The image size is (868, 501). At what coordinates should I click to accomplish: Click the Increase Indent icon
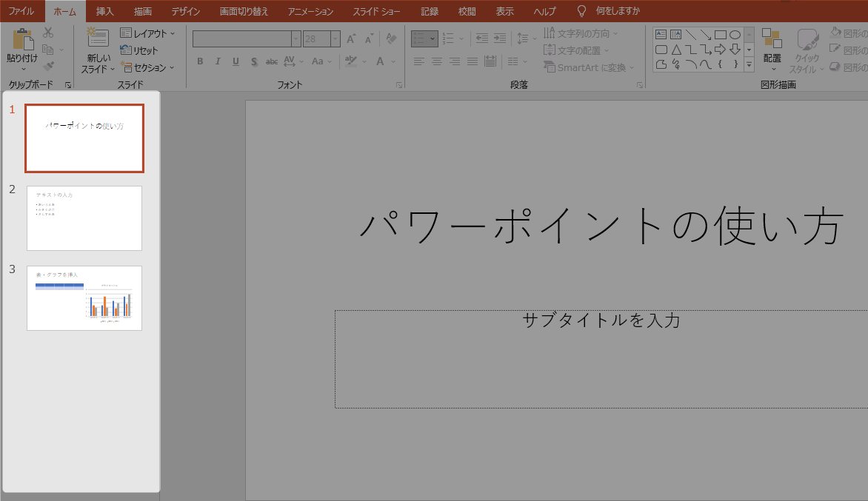tap(500, 38)
